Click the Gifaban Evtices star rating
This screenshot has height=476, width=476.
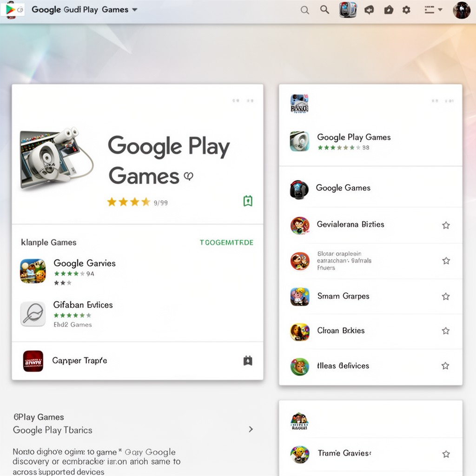73,316
